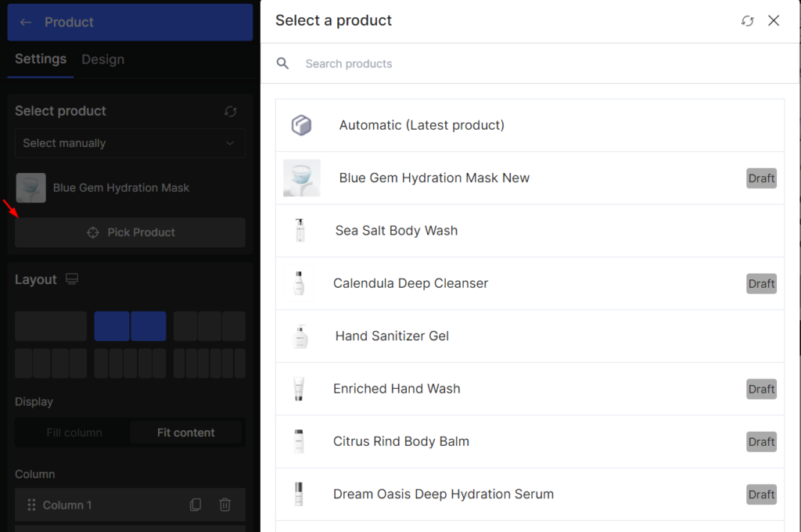
Task: Delete Column 1 using the trash icon
Action: coord(225,505)
